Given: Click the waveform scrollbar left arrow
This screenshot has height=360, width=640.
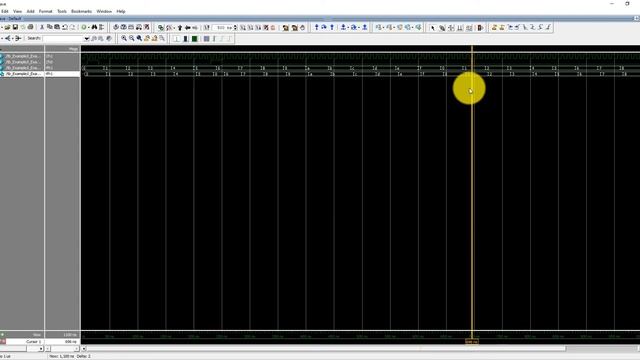Looking at the screenshot, I should [x=84, y=349].
